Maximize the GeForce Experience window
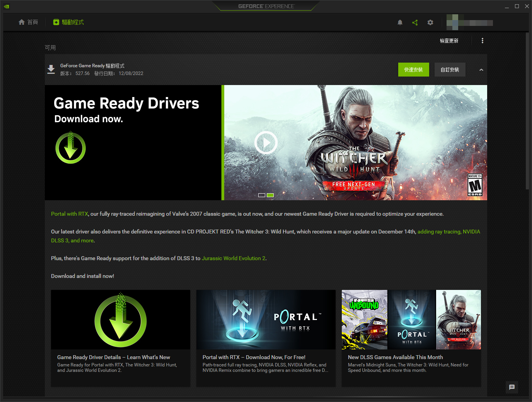This screenshot has height=402, width=532. 517,6
